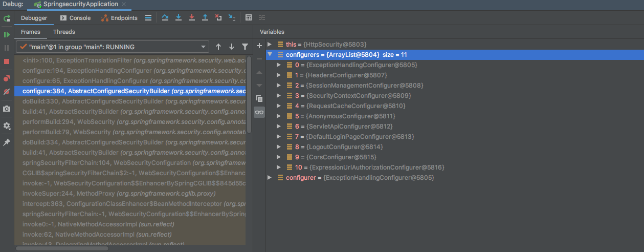Step Over to the next line

pos(165,17)
